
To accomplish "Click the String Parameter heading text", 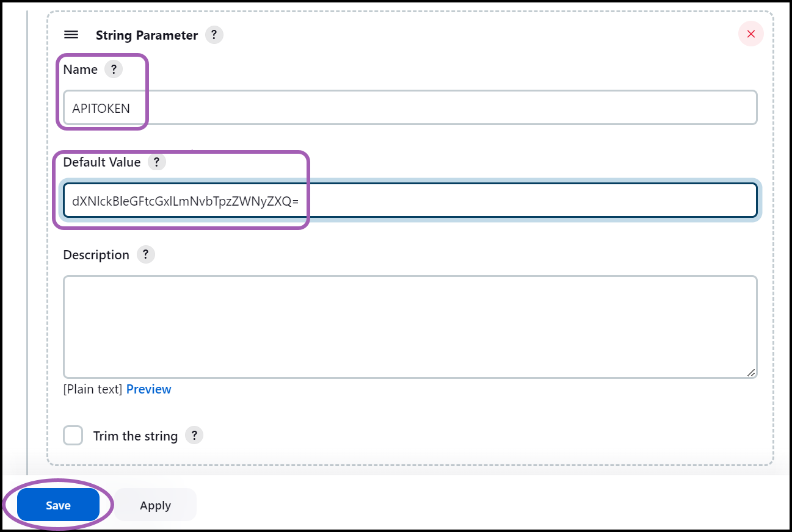I will click(x=146, y=35).
